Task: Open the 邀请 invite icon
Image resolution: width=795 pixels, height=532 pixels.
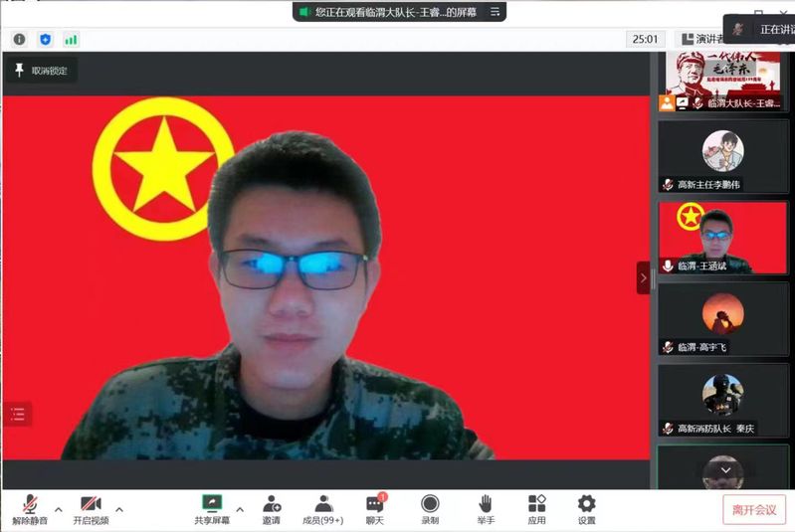Action: (x=272, y=510)
